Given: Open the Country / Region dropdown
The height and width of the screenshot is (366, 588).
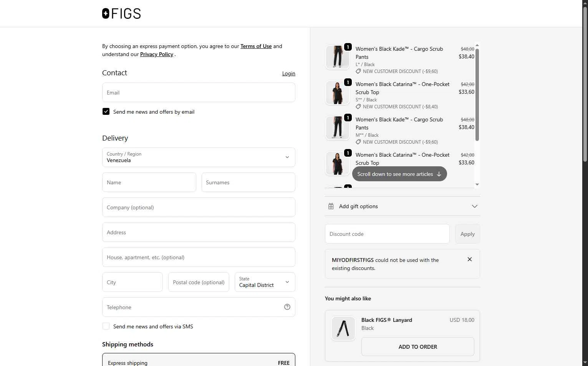Looking at the screenshot, I should pyautogui.click(x=199, y=157).
